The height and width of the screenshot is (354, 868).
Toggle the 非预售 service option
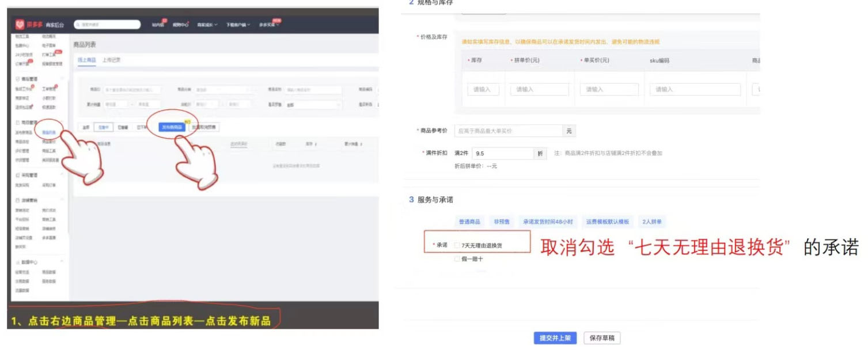(x=502, y=221)
